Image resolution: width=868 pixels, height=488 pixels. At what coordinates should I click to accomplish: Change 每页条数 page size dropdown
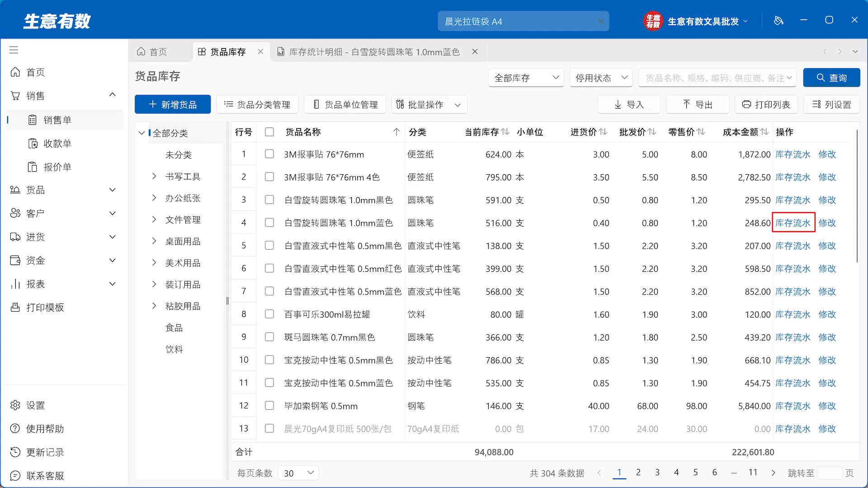(x=298, y=473)
